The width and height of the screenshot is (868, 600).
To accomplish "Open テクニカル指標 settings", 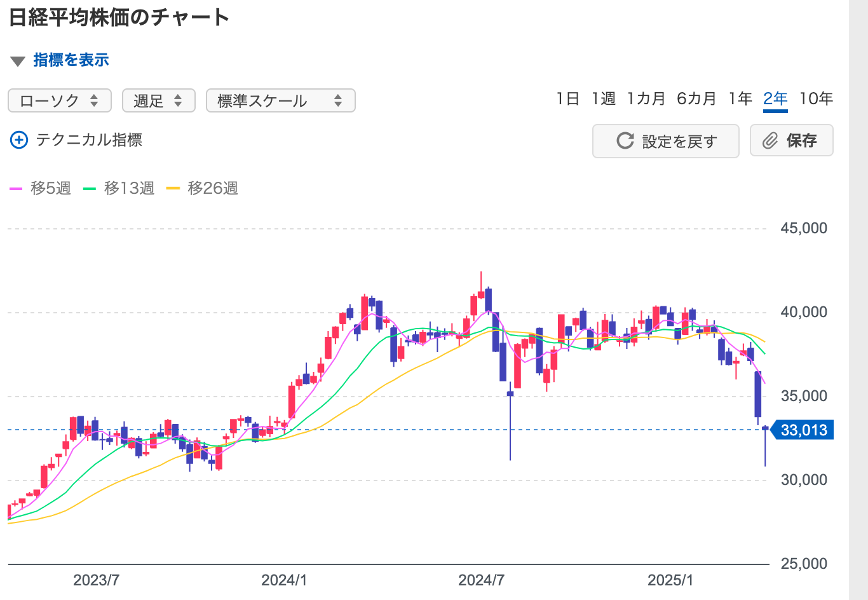I will pos(89,140).
